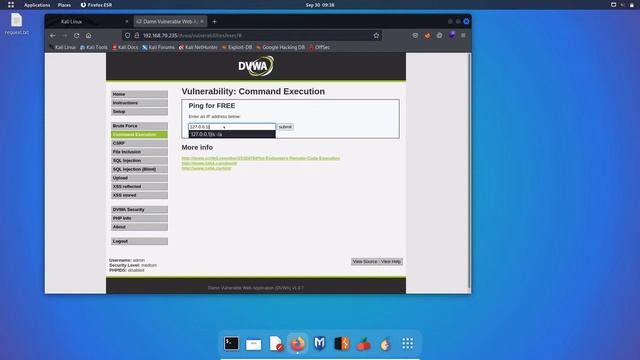Go forward in Firefox history
Image resolution: width=640 pixels, height=360 pixels.
[x=64, y=36]
